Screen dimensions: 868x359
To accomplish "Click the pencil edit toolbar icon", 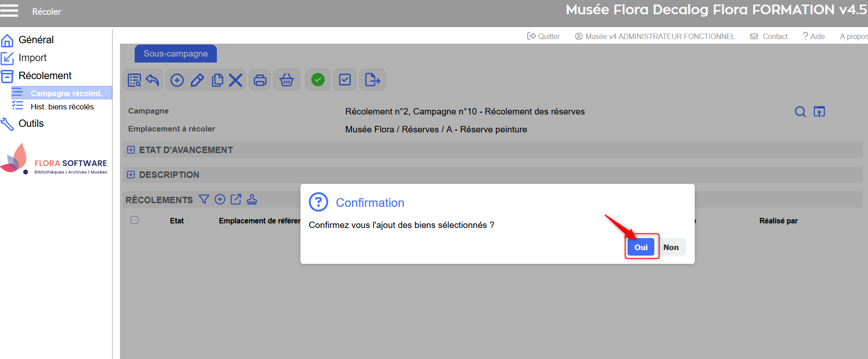I will tap(197, 80).
